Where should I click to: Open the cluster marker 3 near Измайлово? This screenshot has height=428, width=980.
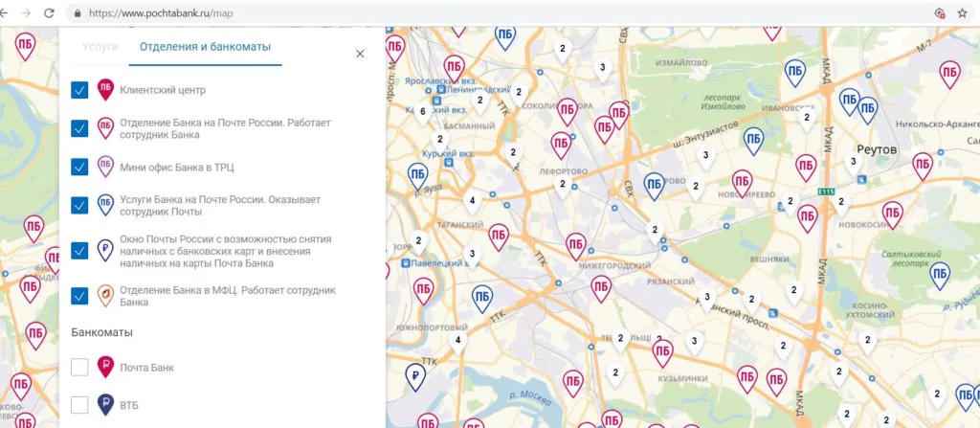603,69
